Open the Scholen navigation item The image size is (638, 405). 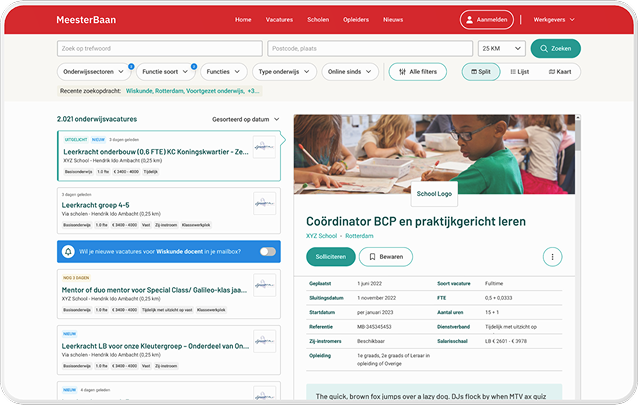tap(318, 20)
